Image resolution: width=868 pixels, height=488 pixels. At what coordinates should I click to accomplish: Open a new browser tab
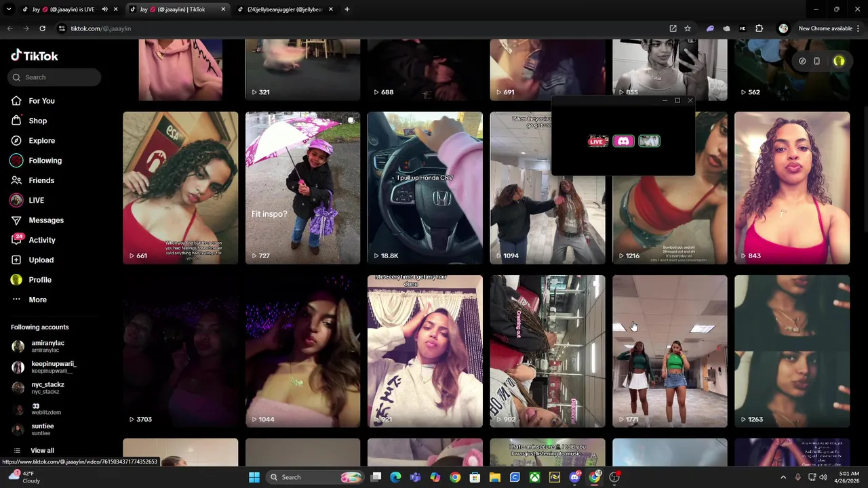coord(347,9)
